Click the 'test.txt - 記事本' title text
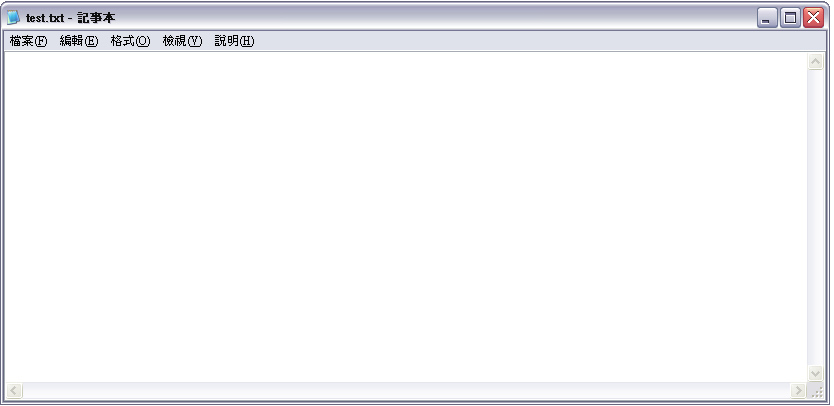This screenshot has height=406, width=834. 70,18
